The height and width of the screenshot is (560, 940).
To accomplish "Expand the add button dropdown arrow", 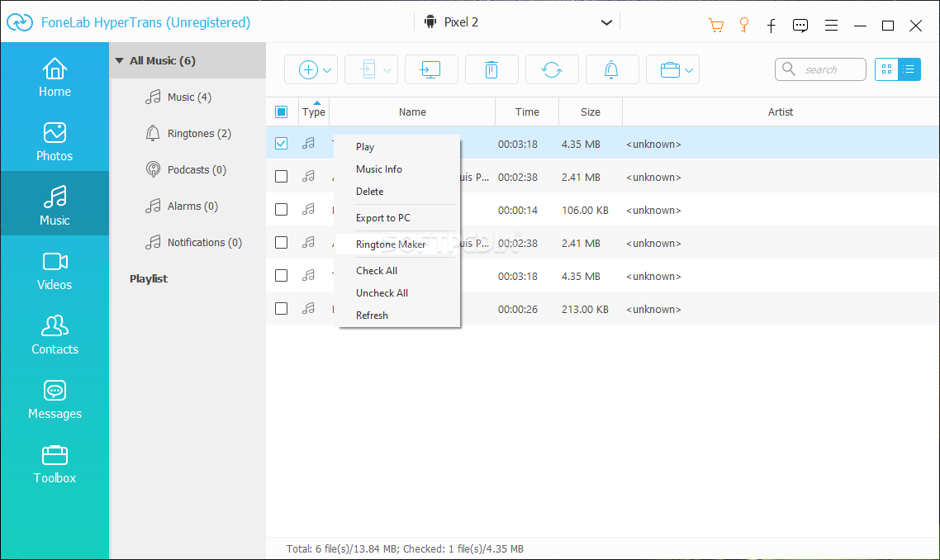I will tap(327, 70).
